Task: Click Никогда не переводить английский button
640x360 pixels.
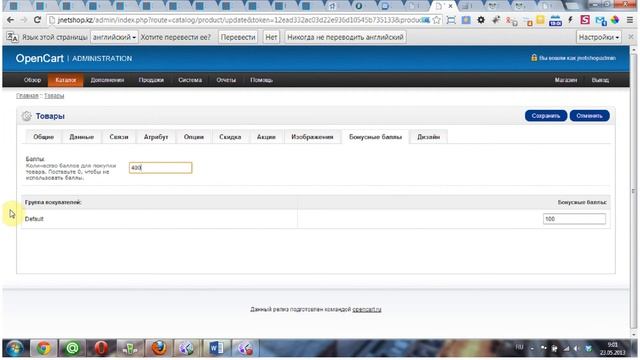Action: 345,37
